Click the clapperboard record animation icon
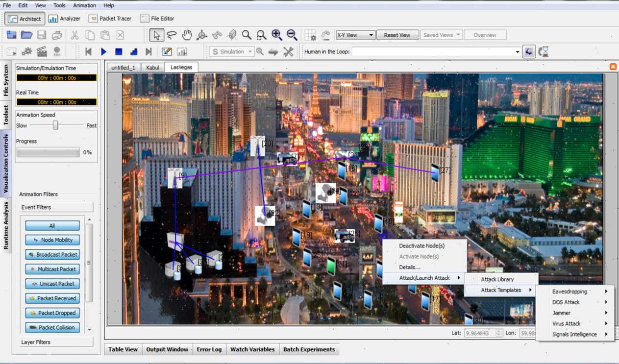Screen dimensions: 619x364 click(42, 51)
